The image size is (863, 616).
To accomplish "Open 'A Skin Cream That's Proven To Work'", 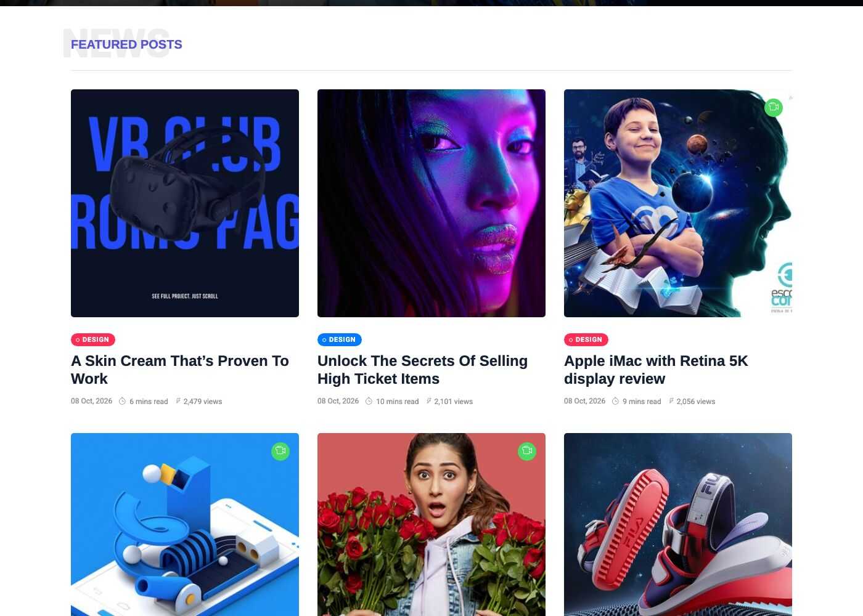I will [180, 370].
